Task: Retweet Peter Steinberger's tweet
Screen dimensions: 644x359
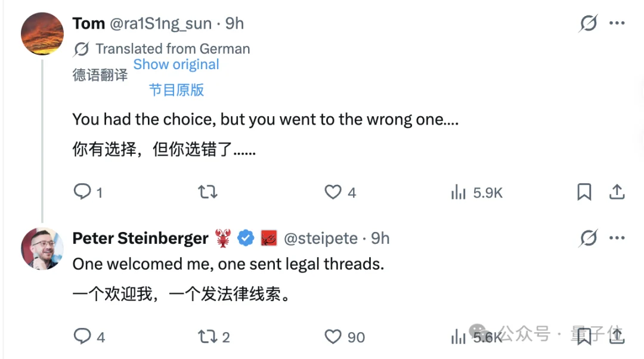Action: tap(209, 337)
